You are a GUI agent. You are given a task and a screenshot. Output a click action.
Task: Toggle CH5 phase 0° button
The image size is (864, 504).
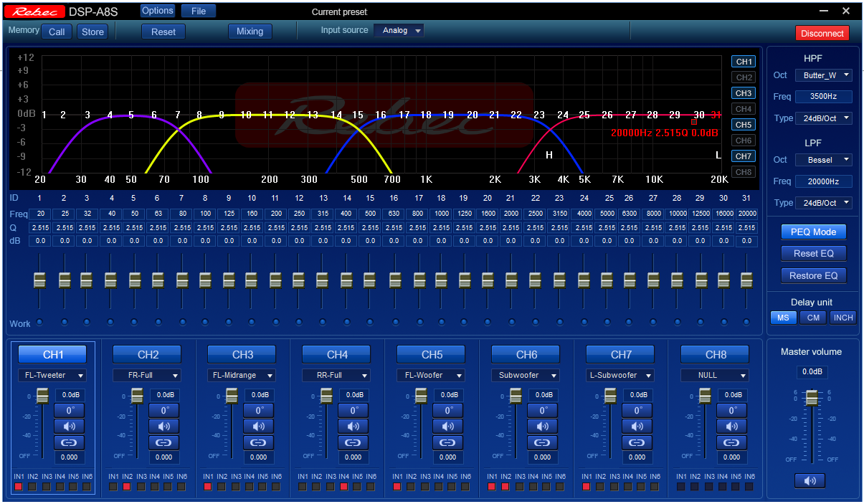pos(447,410)
